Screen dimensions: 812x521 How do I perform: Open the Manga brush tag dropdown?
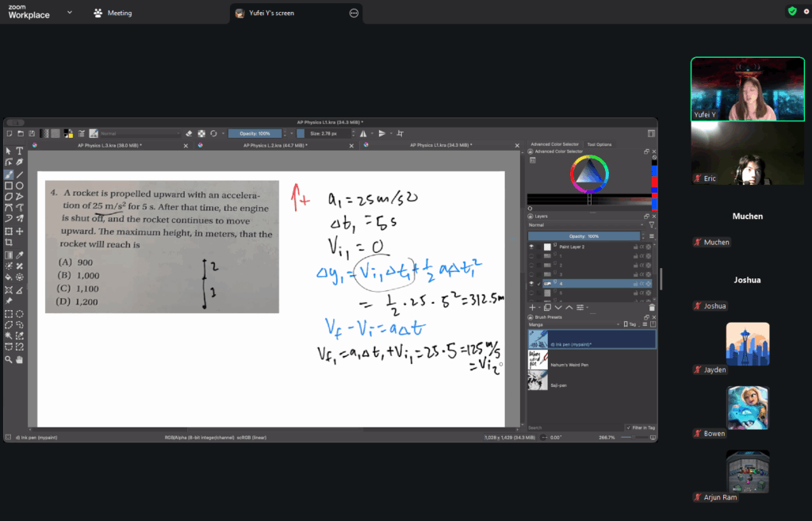pos(573,324)
